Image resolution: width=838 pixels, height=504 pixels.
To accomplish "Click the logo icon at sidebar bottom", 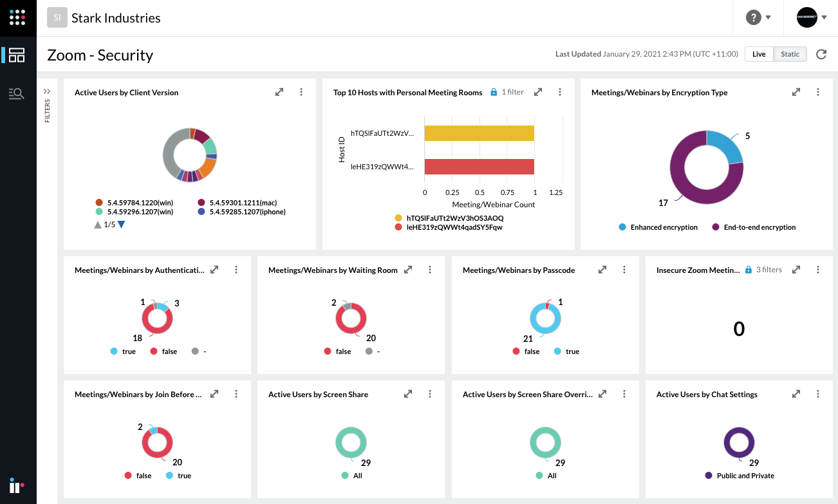I will pos(16,485).
